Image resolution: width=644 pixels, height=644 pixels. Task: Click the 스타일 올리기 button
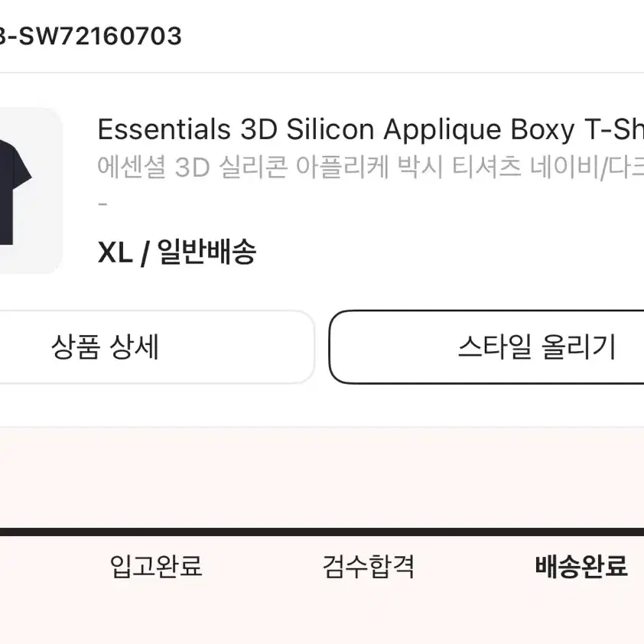coord(486,347)
